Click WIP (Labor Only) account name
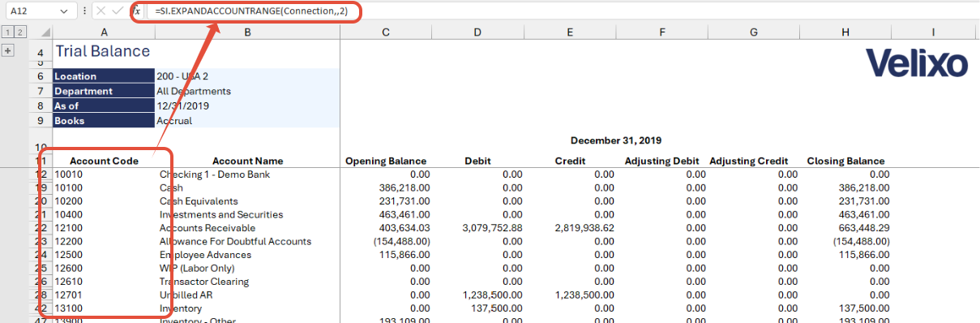Viewport: 980px width, 323px height. pos(197,268)
